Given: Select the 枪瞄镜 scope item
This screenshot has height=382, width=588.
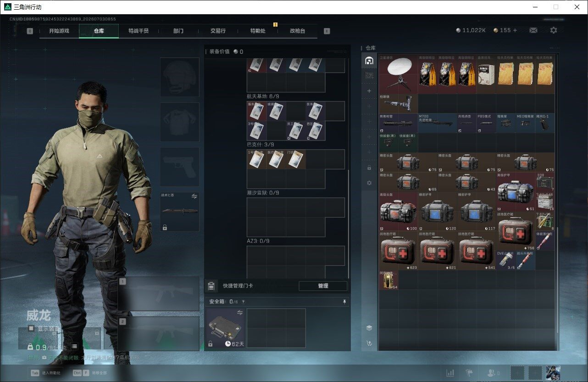Looking at the screenshot, I should [398, 103].
